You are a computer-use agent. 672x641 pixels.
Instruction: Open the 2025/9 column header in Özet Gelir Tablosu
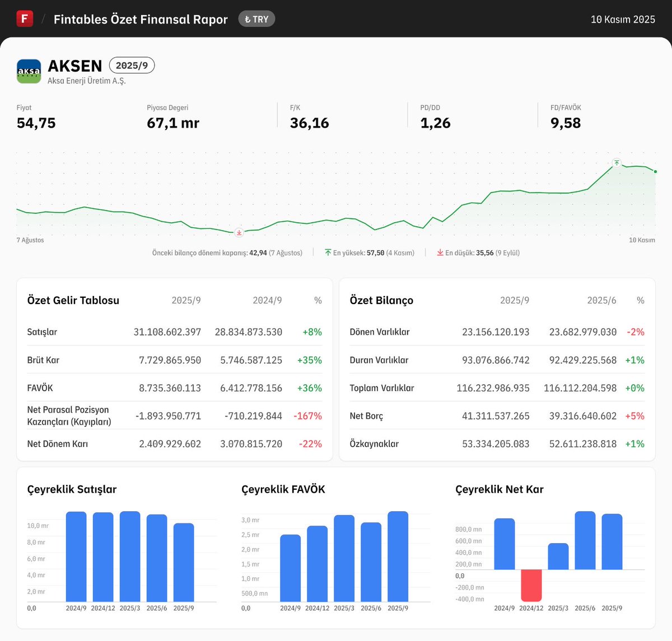[x=186, y=300]
